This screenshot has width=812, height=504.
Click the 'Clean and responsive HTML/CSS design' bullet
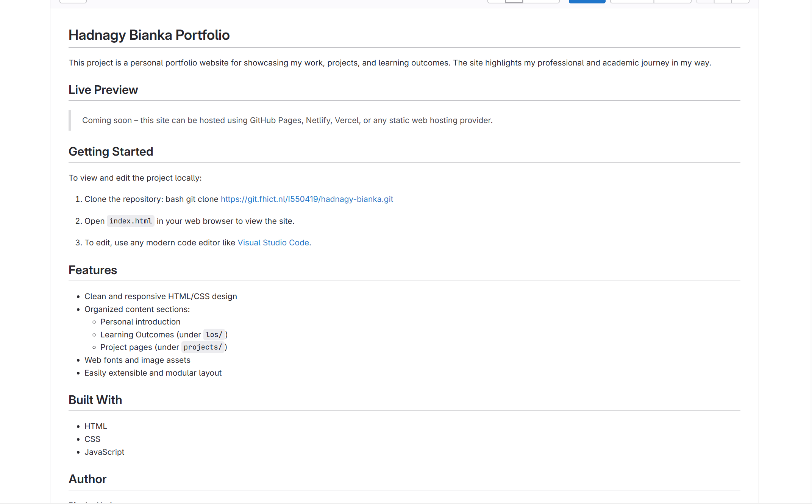pyautogui.click(x=161, y=296)
